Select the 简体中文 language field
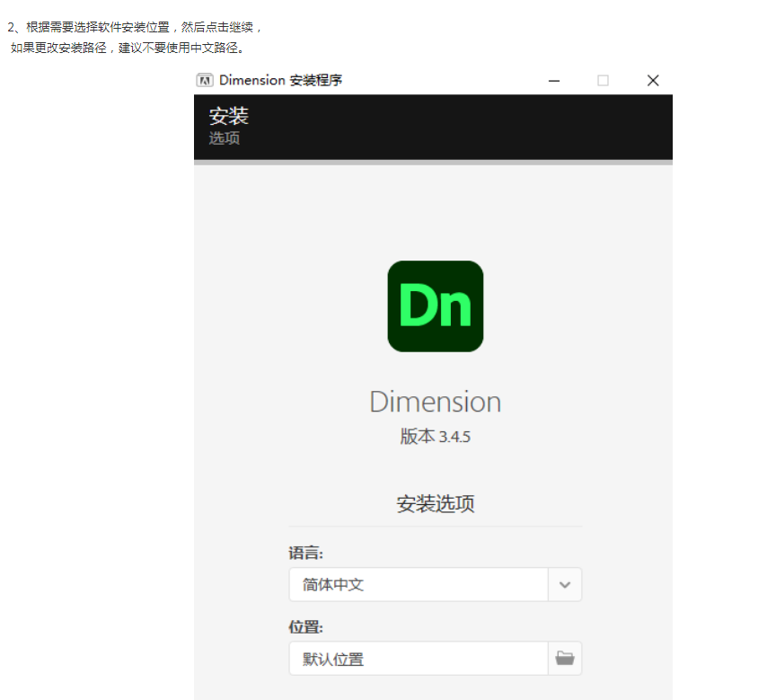This screenshot has height=700, width=776. point(419,585)
